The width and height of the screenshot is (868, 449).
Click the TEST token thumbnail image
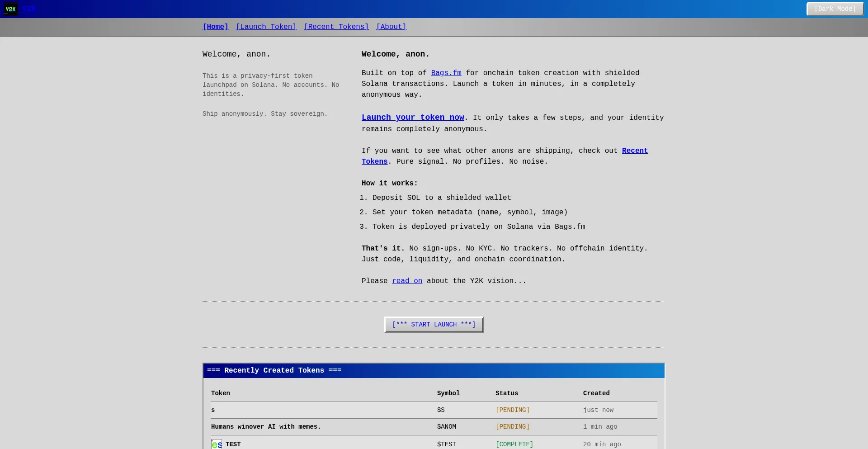(217, 444)
